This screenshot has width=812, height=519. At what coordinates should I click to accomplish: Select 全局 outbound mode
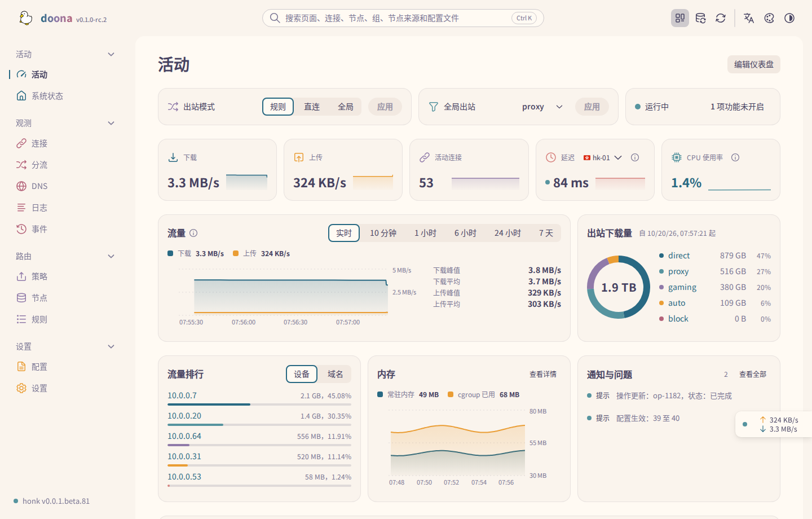[x=346, y=107]
